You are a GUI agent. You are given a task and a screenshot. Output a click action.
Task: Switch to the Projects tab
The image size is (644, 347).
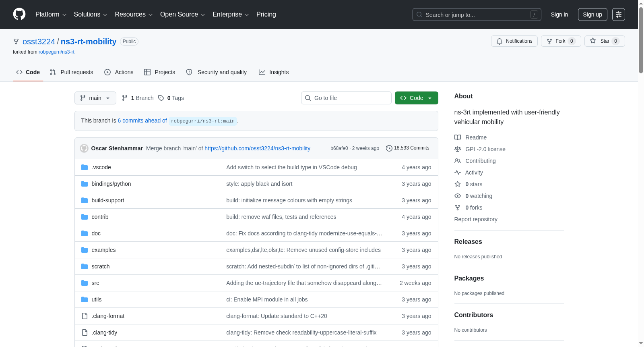pos(160,72)
